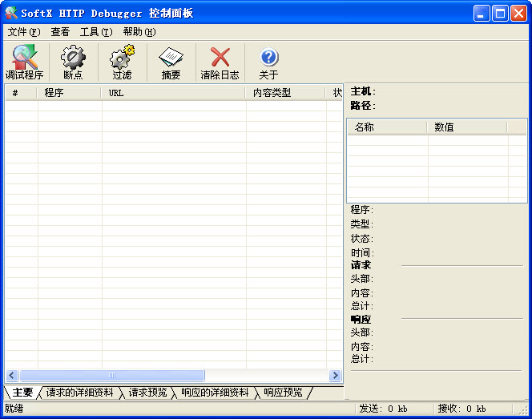
Task: Open the 过滤 filter settings
Action: pos(122,62)
